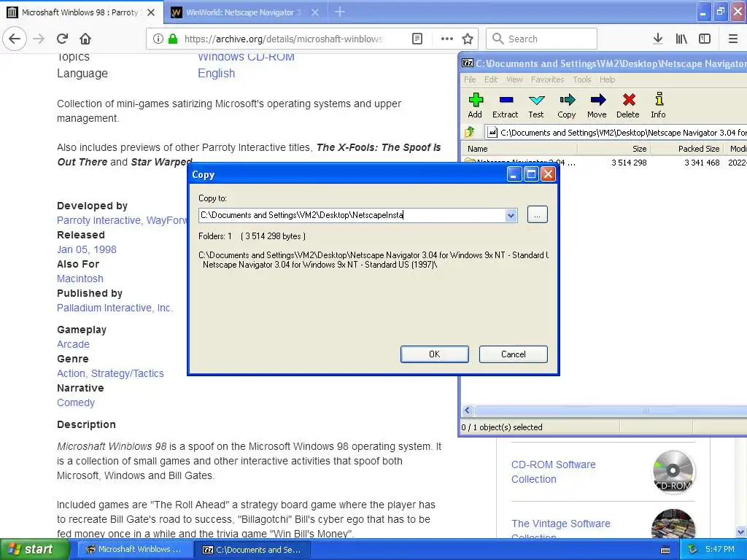
Task: Open Firefox hamburger menu
Action: (733, 39)
